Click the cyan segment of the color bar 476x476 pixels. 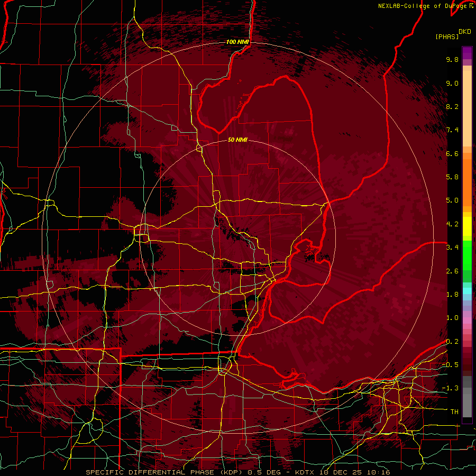point(467,290)
